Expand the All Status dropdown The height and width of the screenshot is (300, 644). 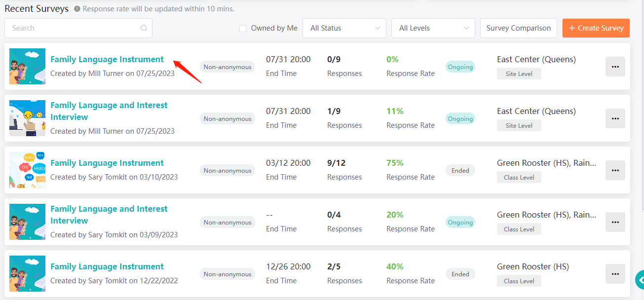coord(344,28)
